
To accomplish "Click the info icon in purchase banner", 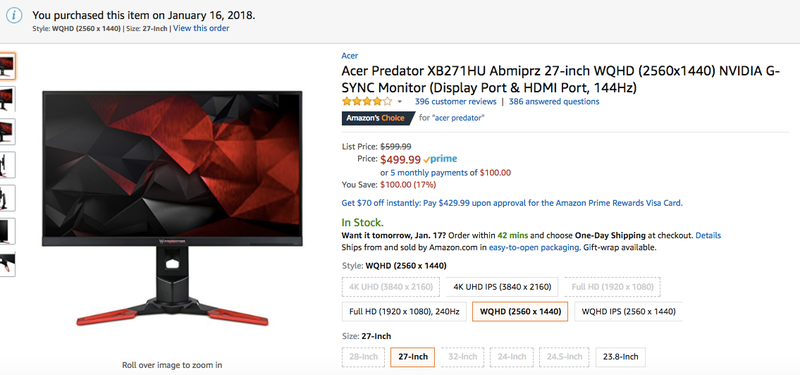I will [14, 15].
